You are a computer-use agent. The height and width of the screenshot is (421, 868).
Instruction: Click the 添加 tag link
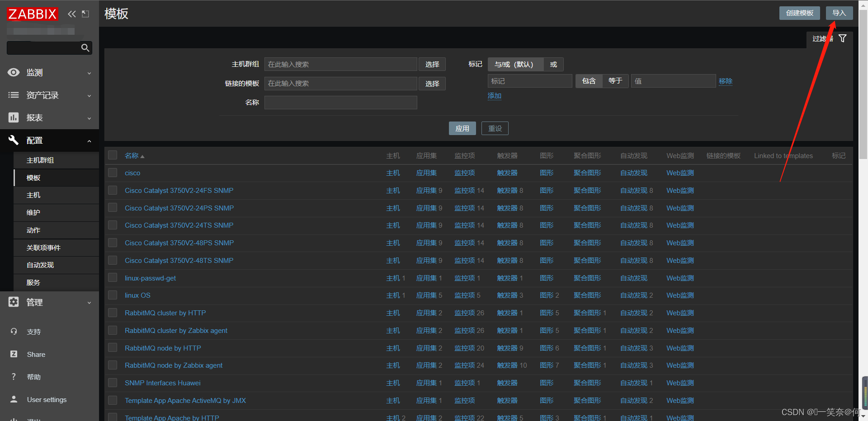point(495,96)
